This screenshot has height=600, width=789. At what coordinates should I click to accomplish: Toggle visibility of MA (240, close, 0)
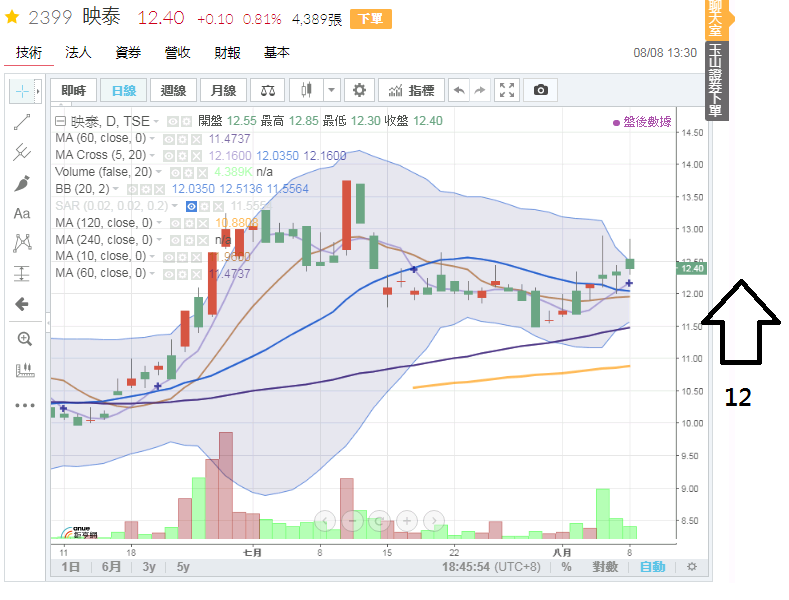pos(175,240)
